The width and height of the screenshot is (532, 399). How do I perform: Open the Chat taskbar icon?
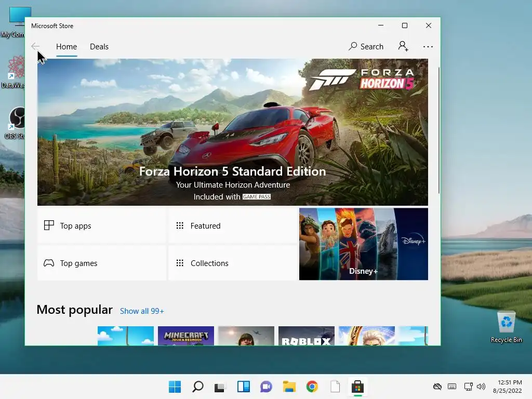266,387
